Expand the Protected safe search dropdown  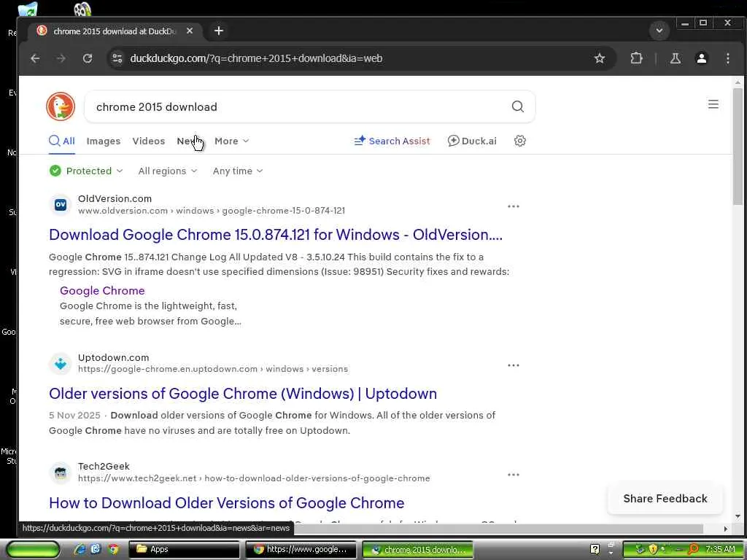[86, 171]
